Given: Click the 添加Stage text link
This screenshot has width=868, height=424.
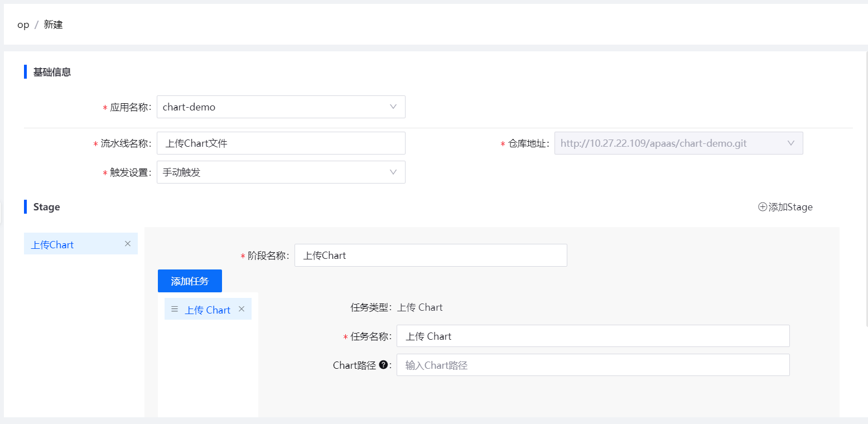Looking at the screenshot, I should pyautogui.click(x=790, y=207).
